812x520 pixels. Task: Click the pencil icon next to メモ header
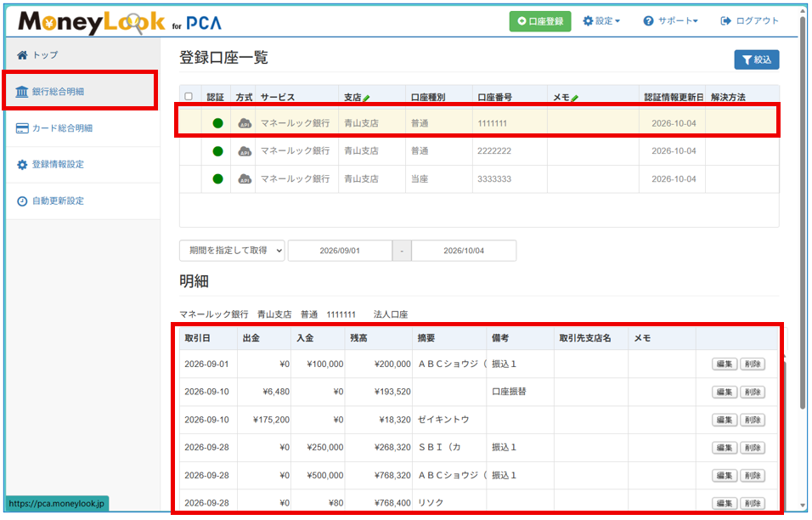pyautogui.click(x=575, y=98)
